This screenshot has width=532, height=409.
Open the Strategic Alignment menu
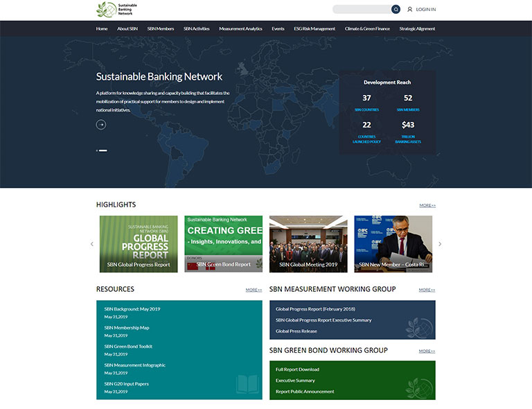[417, 29]
